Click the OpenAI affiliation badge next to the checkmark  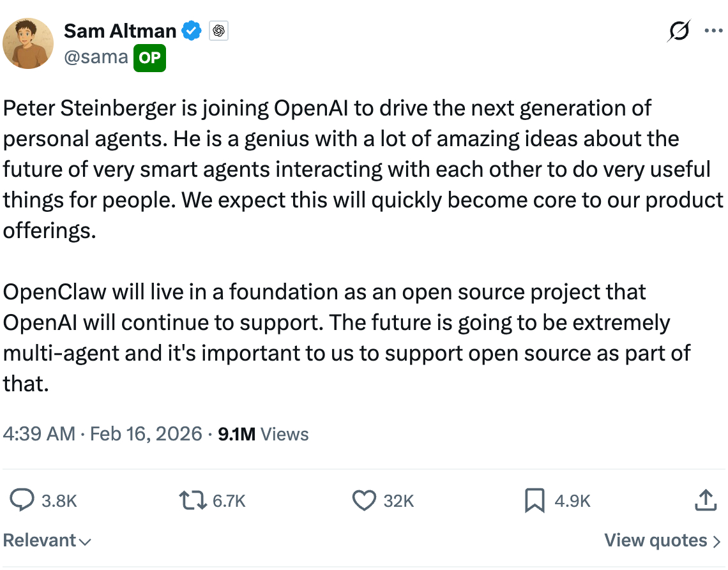click(218, 30)
